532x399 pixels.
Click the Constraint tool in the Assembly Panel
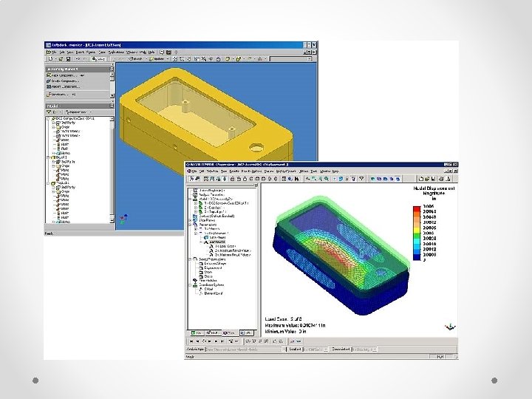(x=61, y=95)
